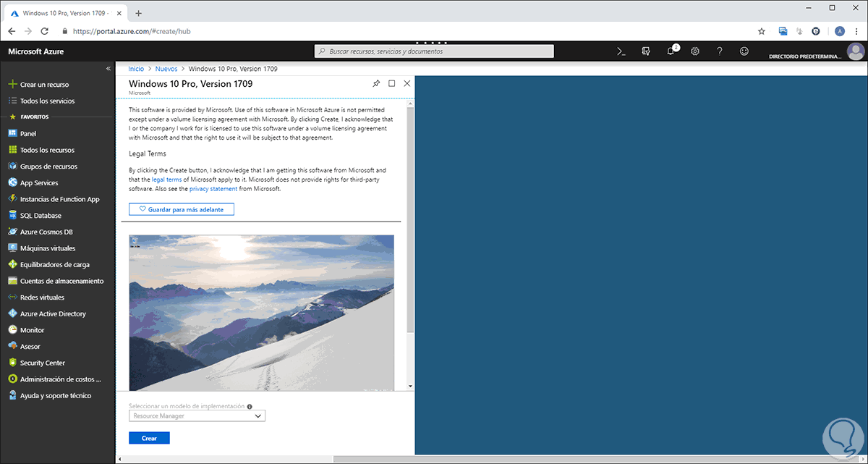Close the Windows 10 Pro blade
The image size is (868, 464).
pos(407,84)
